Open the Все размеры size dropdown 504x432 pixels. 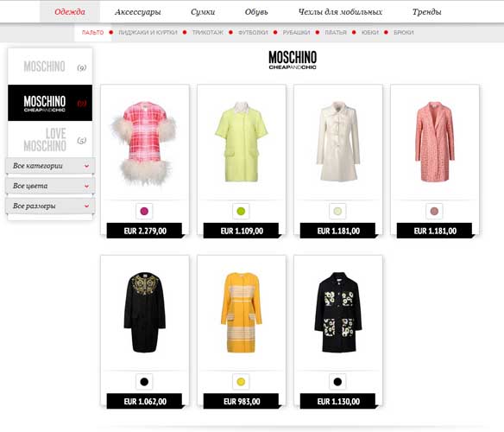pos(50,206)
